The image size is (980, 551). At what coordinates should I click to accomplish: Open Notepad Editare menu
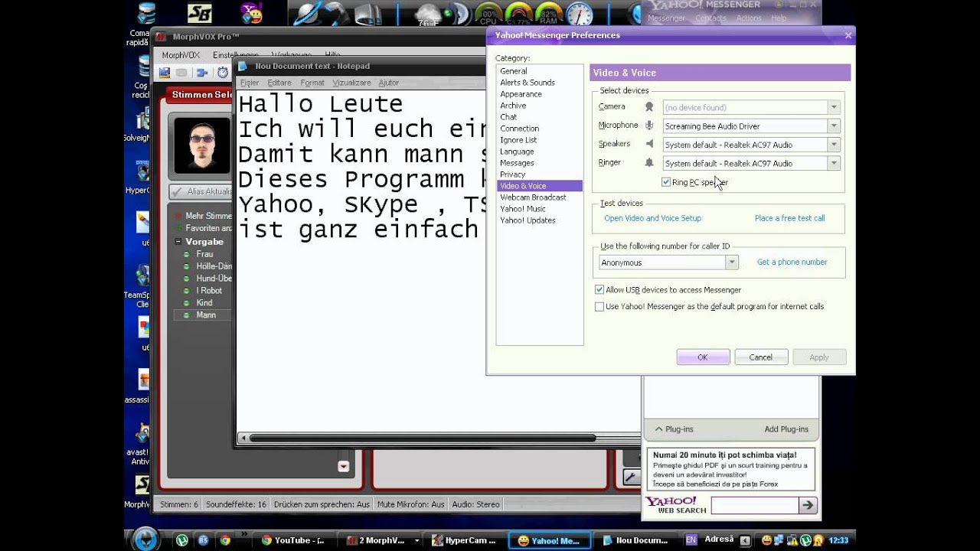(279, 83)
